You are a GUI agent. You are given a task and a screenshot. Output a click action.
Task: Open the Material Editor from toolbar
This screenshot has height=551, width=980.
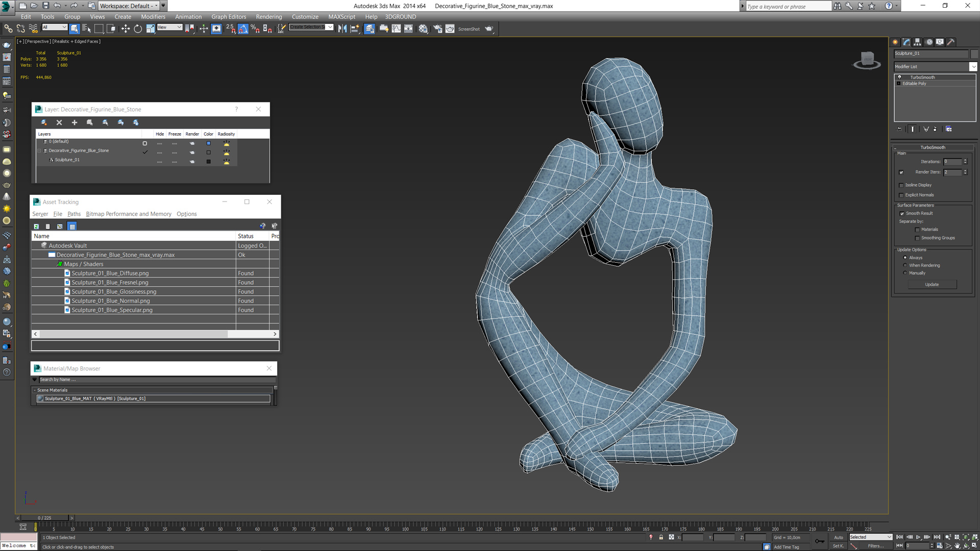[x=423, y=29]
